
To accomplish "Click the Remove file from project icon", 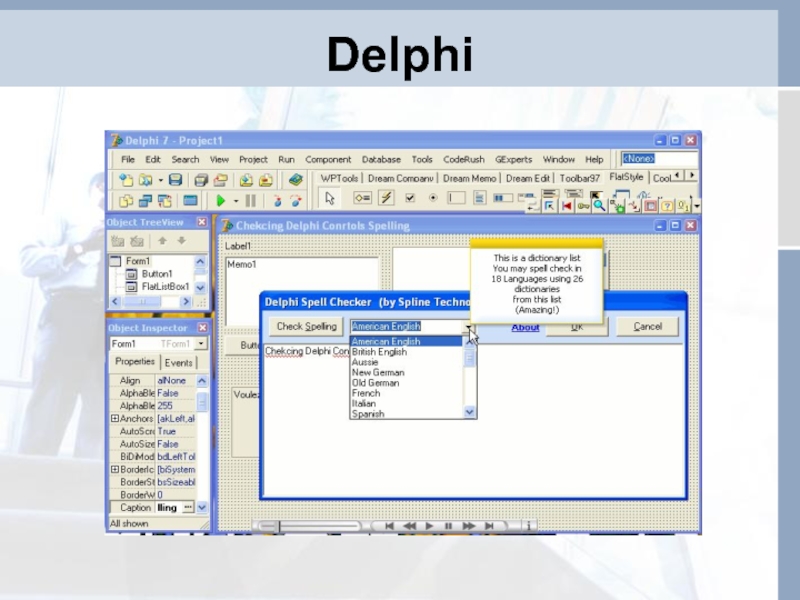I will (266, 180).
